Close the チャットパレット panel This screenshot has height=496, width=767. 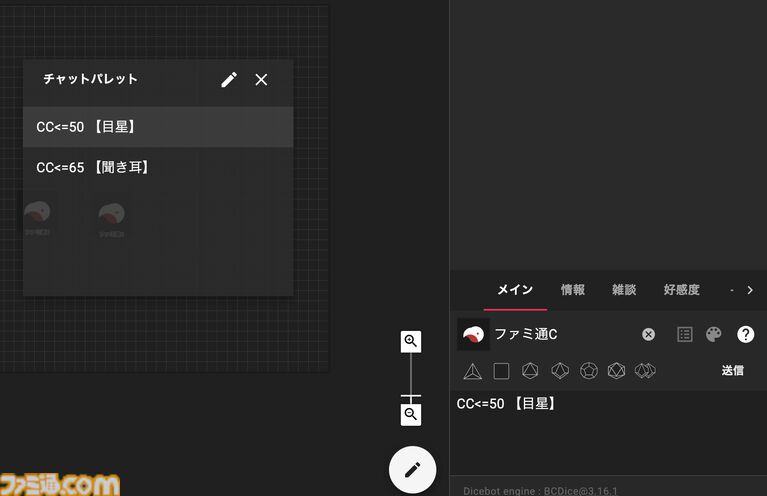click(261, 80)
